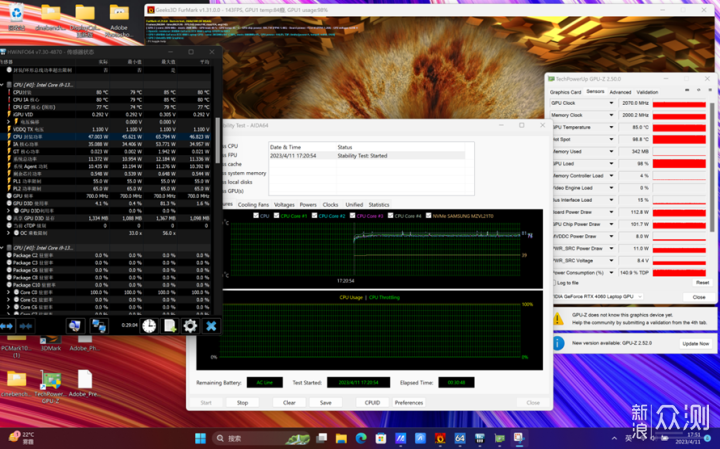The height and width of the screenshot is (449, 720).
Task: Collapse first CPU [#0] Intel Core group in HWiNFO
Action: coord(3,85)
